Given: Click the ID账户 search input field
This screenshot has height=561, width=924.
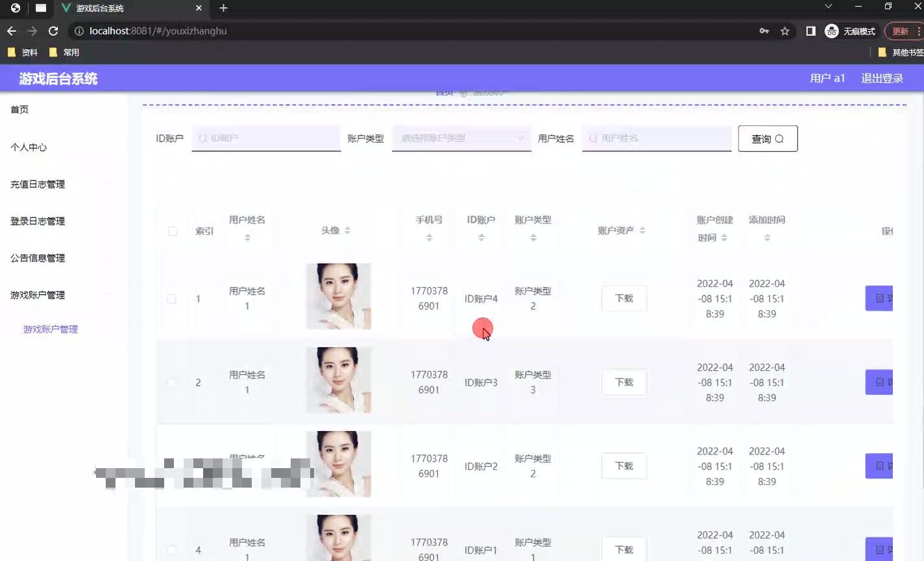Looking at the screenshot, I should click(266, 138).
